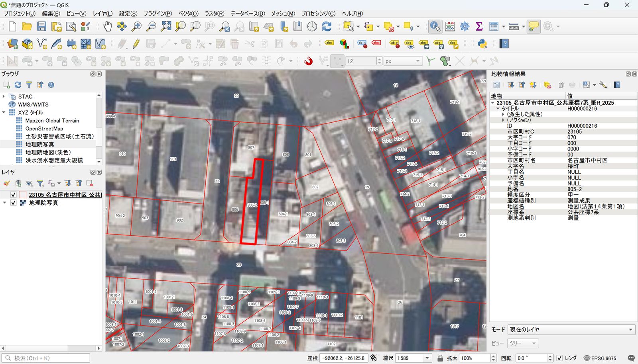Open the プロセシング(C) menu

[x=318, y=13]
